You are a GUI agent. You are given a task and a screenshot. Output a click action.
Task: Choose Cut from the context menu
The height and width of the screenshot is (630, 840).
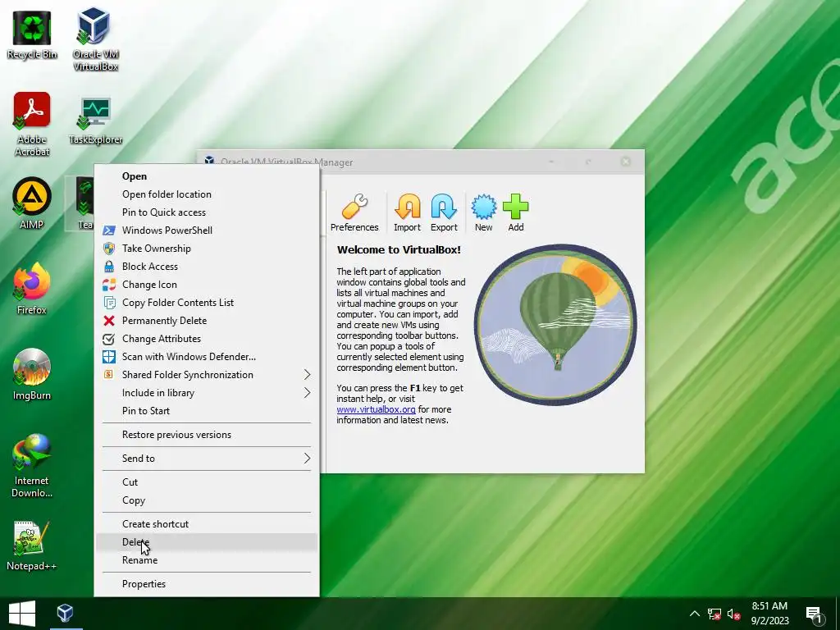[x=207, y=482]
